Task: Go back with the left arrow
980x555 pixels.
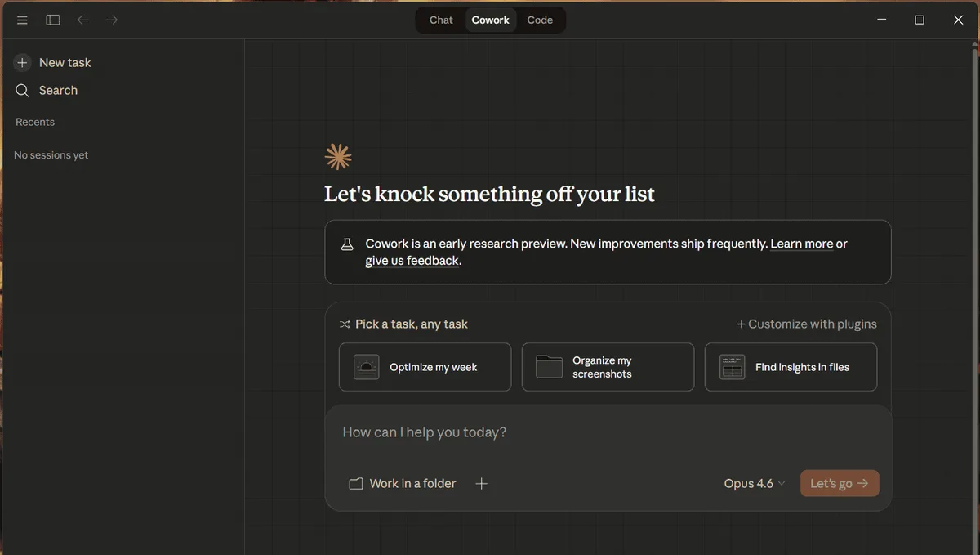Action: (82, 20)
